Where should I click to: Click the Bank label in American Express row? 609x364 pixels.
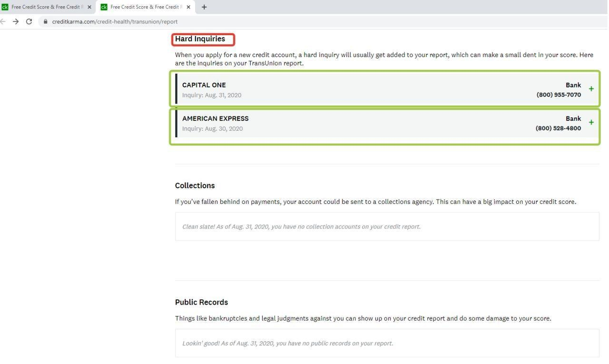(x=573, y=118)
